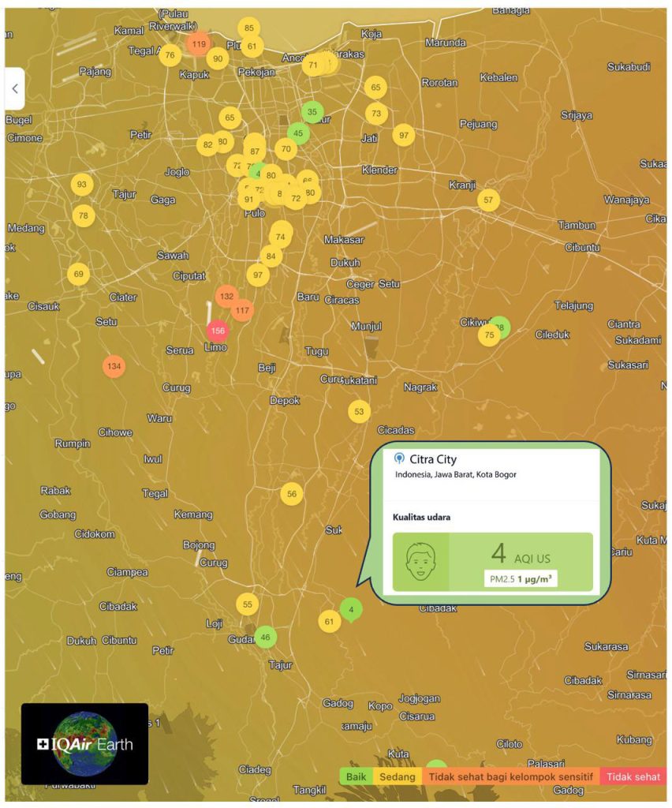The image size is (672, 808).
Task: Click the yellow 56 station marker
Action: coord(292,494)
